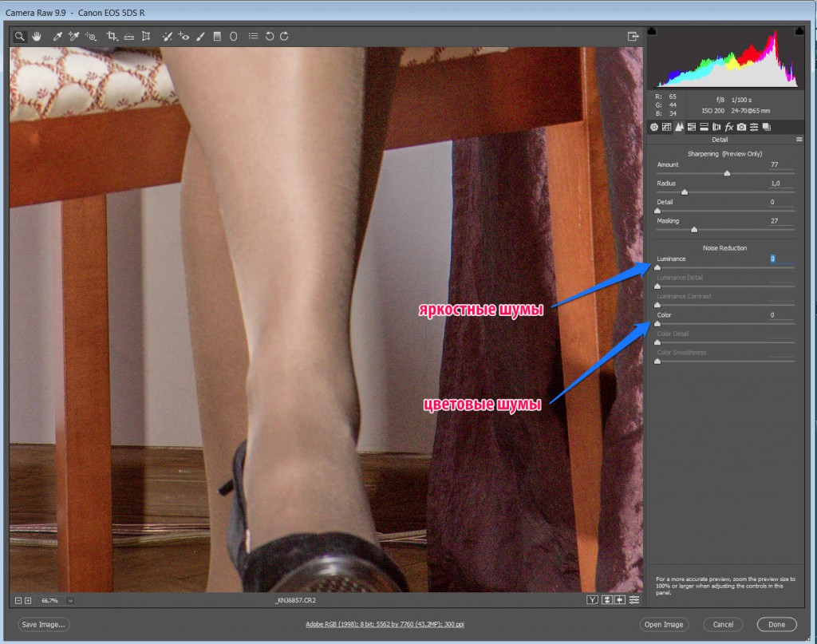Select the Graduated Filter tool
Screen dimensions: 817x644
(217, 36)
